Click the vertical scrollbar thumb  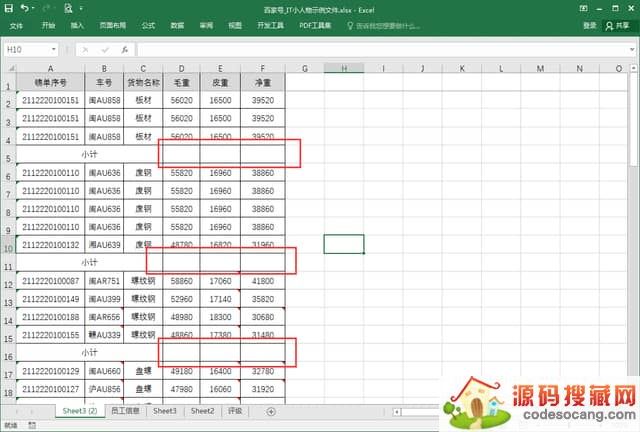(x=633, y=119)
